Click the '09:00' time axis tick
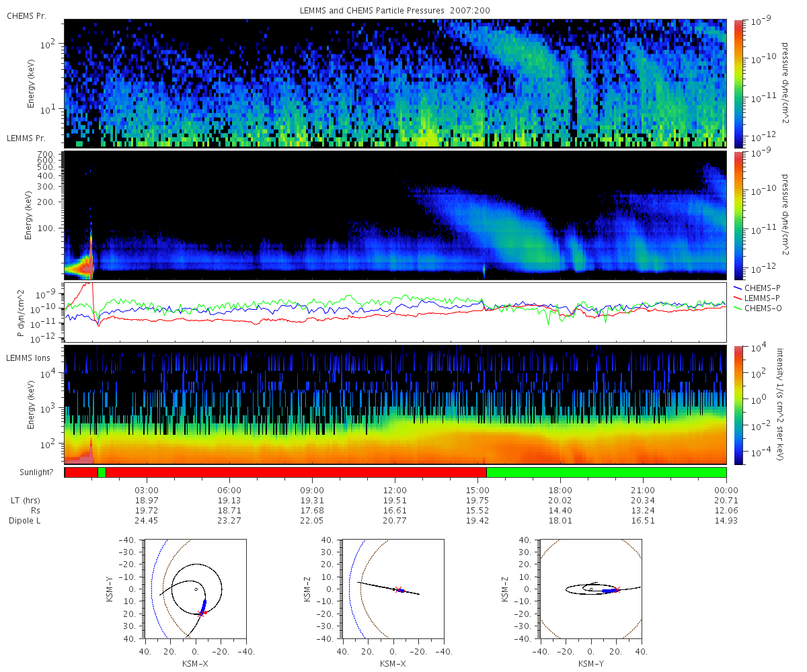The width and height of the screenshot is (807, 672). click(x=313, y=490)
